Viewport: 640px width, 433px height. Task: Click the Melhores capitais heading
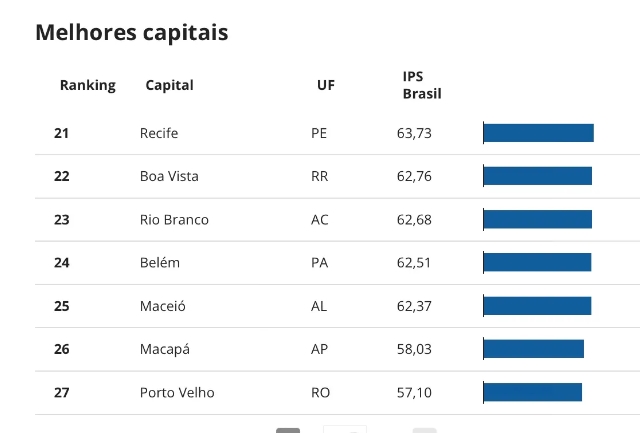(132, 32)
